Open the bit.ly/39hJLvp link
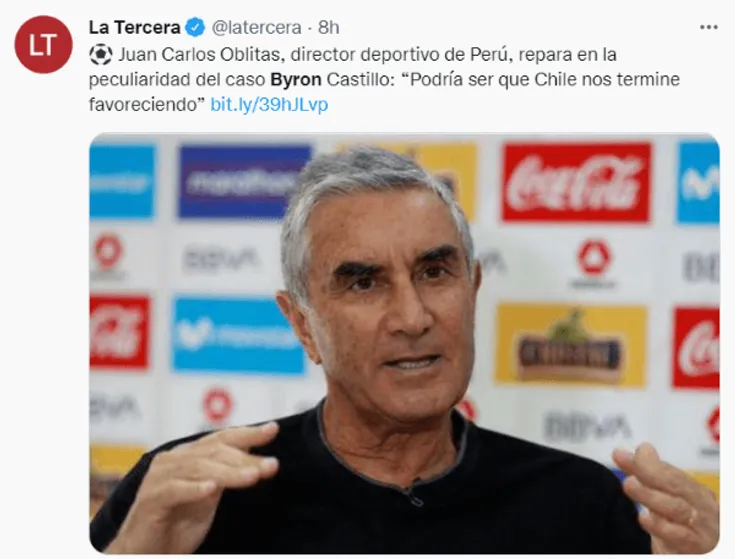 pos(269,104)
